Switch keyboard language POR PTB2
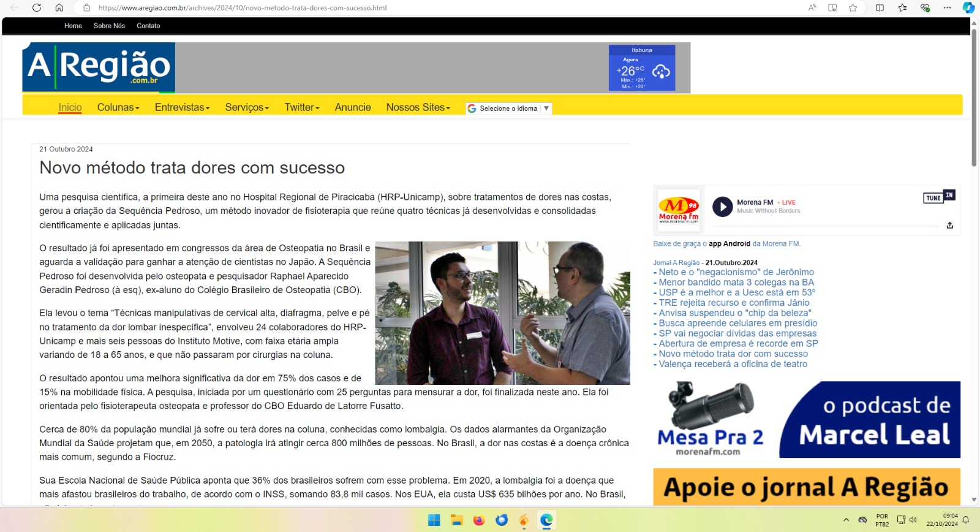980x532 pixels. 882,520
